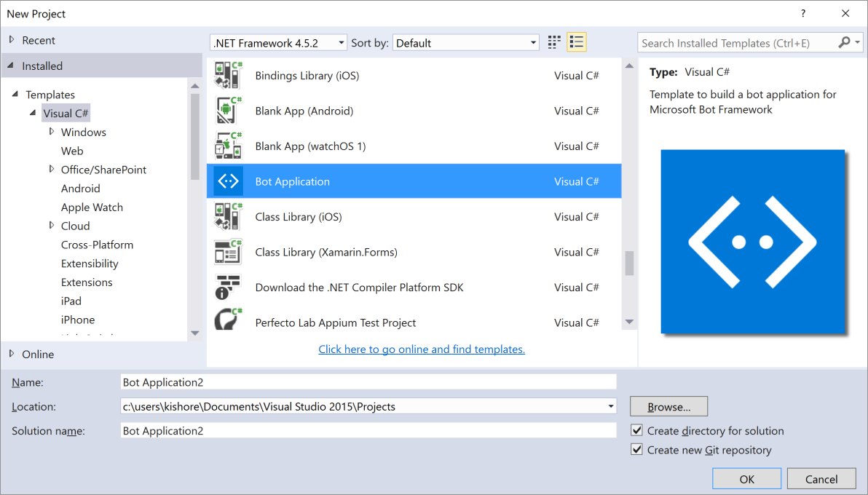Select the Class Library (Xamarin.Forms) template name
Viewport: 868px width, 495px height.
(326, 252)
